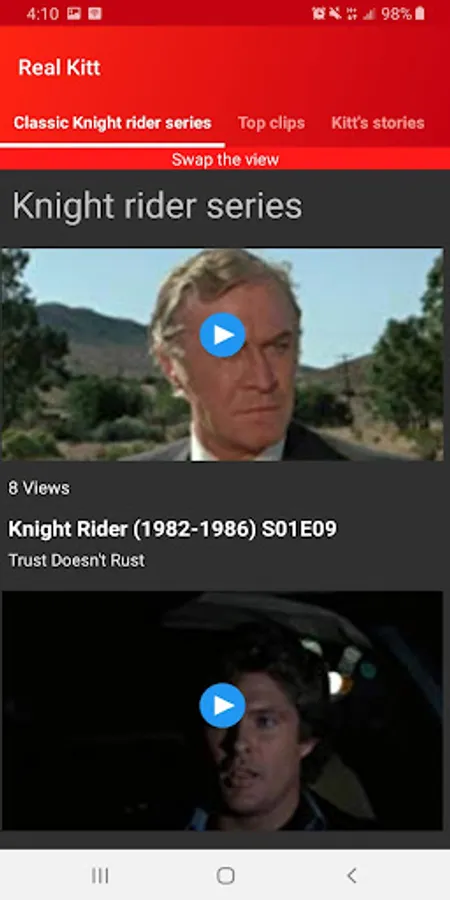Open the recent apps icon

click(x=100, y=875)
